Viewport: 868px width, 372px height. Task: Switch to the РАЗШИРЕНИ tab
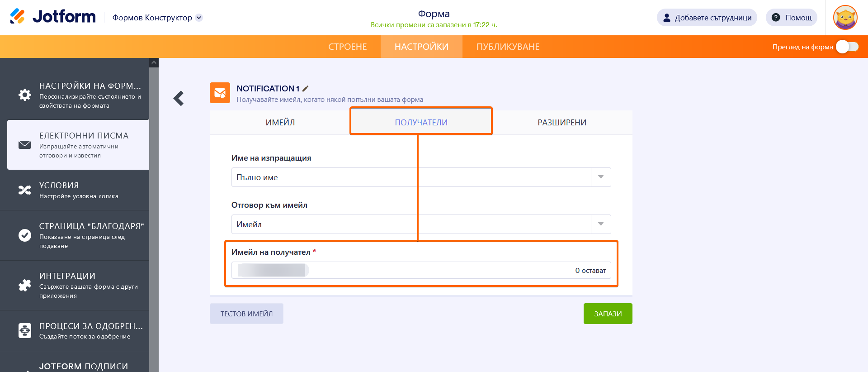coord(561,123)
